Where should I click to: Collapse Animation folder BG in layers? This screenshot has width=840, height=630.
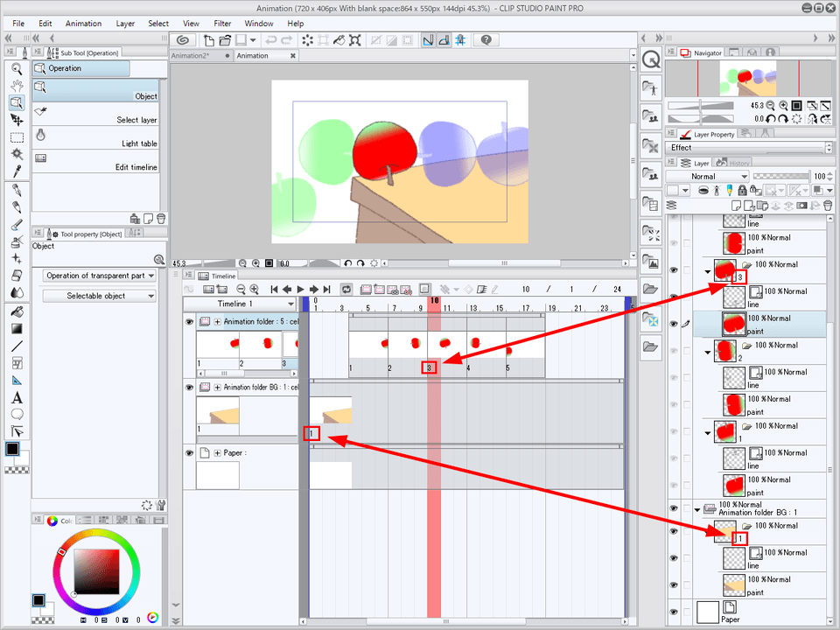(697, 509)
